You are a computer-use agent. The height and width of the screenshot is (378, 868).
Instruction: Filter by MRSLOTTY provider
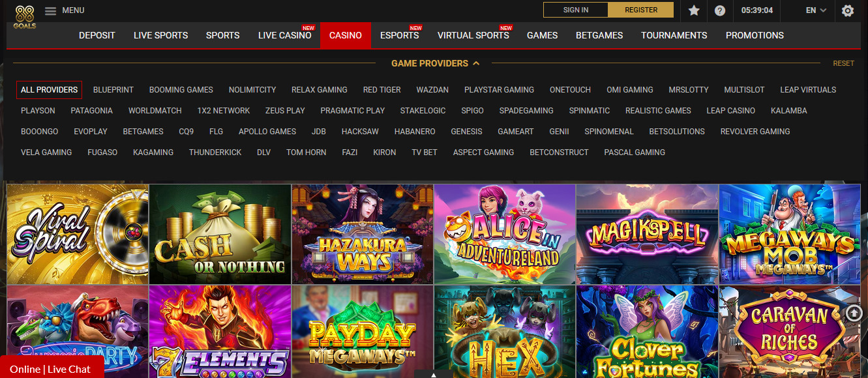[689, 90]
